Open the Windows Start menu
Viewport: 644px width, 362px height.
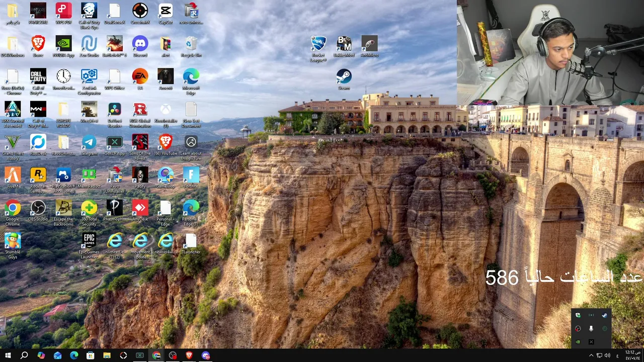[x=8, y=355]
